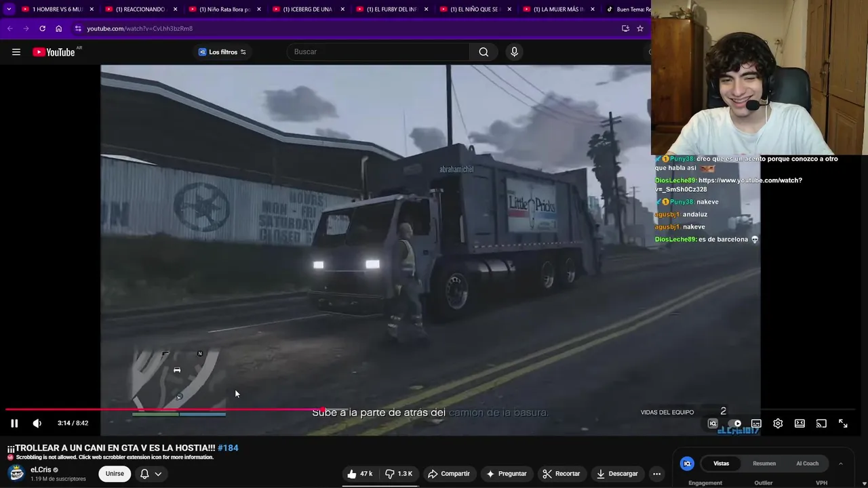Open the Los filtros extension button
The height and width of the screenshot is (488, 868).
click(222, 52)
